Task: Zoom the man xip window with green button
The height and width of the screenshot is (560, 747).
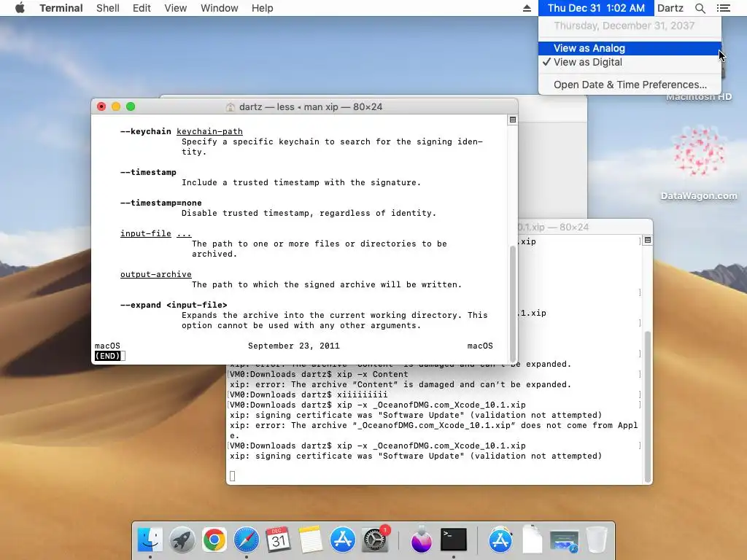Action: coord(131,106)
